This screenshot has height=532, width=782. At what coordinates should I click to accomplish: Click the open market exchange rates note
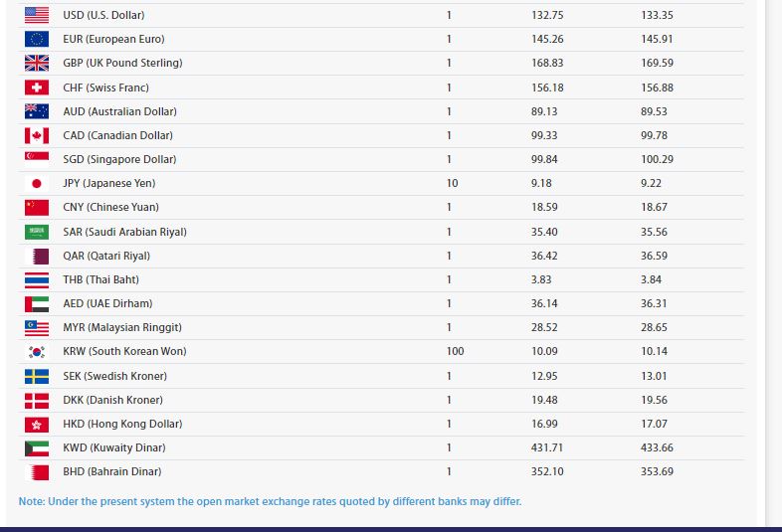click(270, 501)
